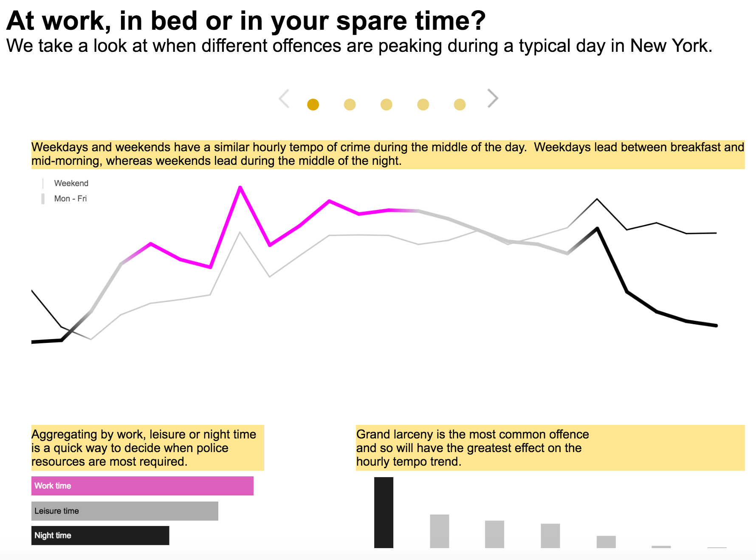
Task: Click the fifth offence bar
Action: [x=606, y=542]
